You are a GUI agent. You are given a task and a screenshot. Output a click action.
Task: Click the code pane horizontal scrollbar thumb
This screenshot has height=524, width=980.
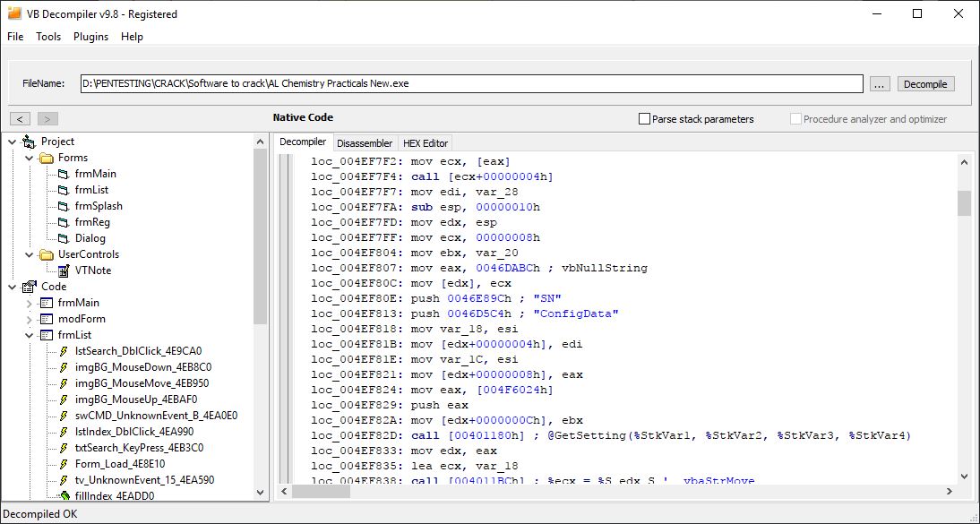321,492
